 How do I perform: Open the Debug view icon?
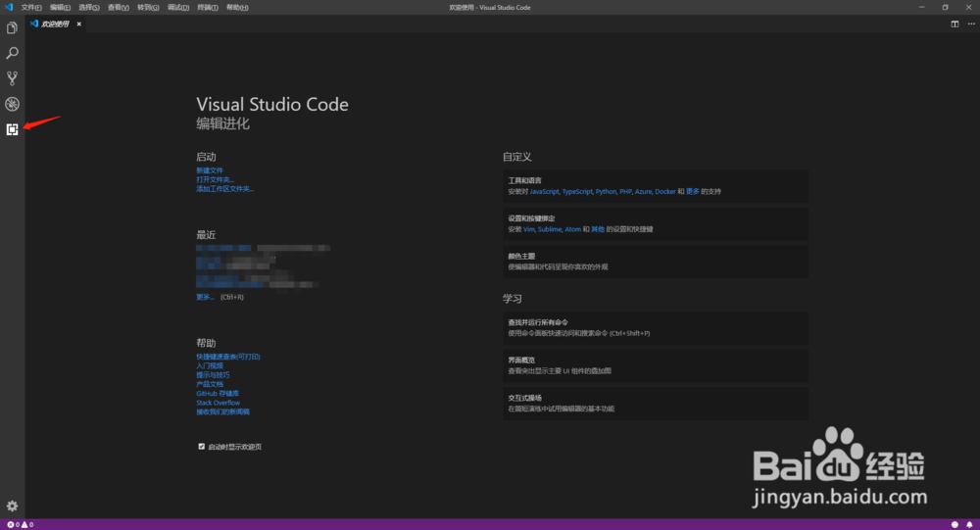point(13,104)
